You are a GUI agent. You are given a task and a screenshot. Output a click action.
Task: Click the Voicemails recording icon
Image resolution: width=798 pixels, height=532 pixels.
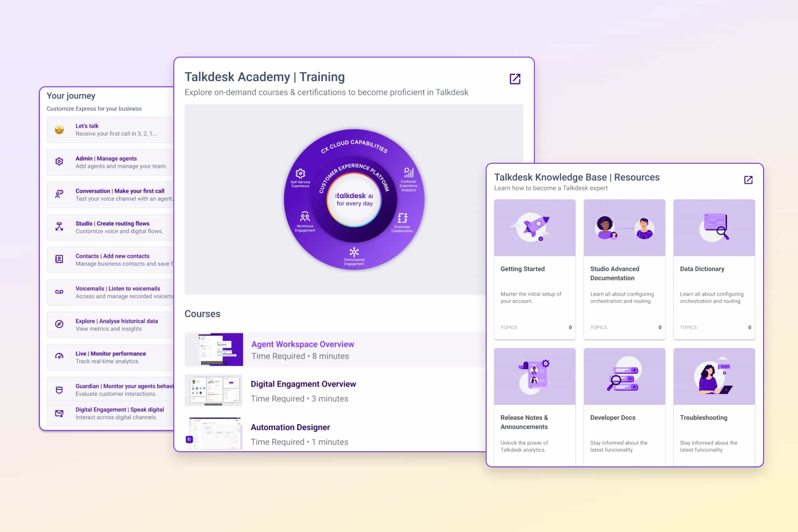pos(59,292)
